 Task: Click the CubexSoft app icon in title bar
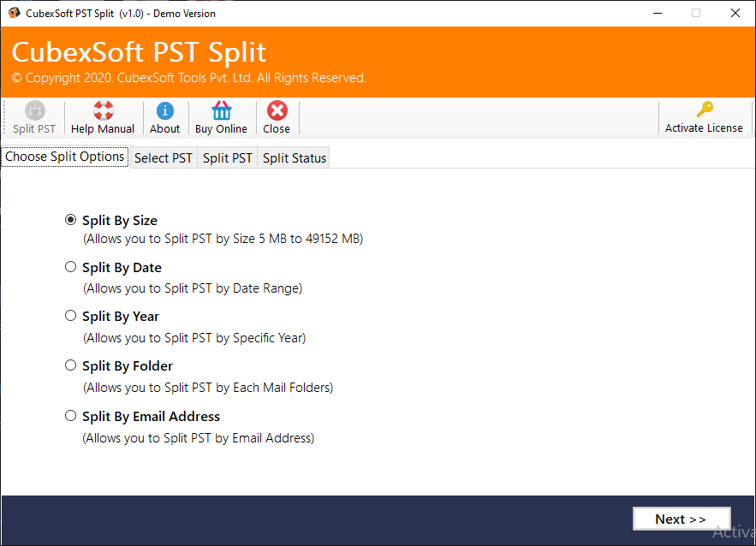pos(14,13)
